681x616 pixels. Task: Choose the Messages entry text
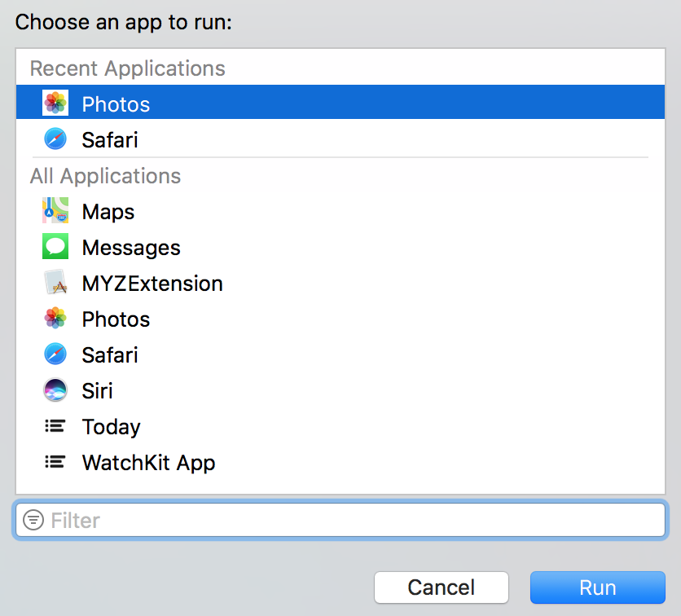point(131,248)
